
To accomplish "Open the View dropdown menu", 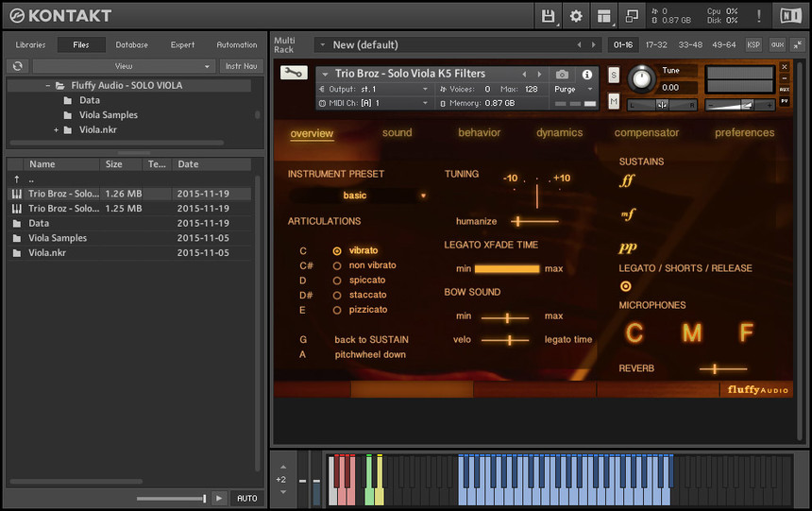I will (x=124, y=66).
